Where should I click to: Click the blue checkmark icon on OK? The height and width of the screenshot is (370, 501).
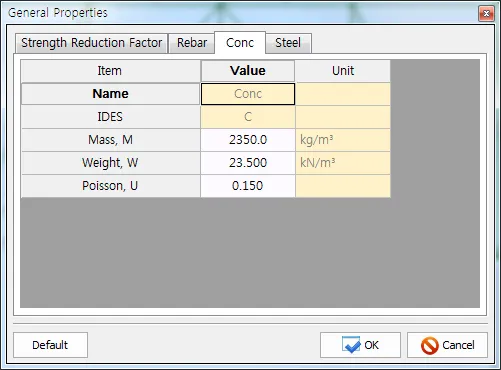click(x=351, y=345)
